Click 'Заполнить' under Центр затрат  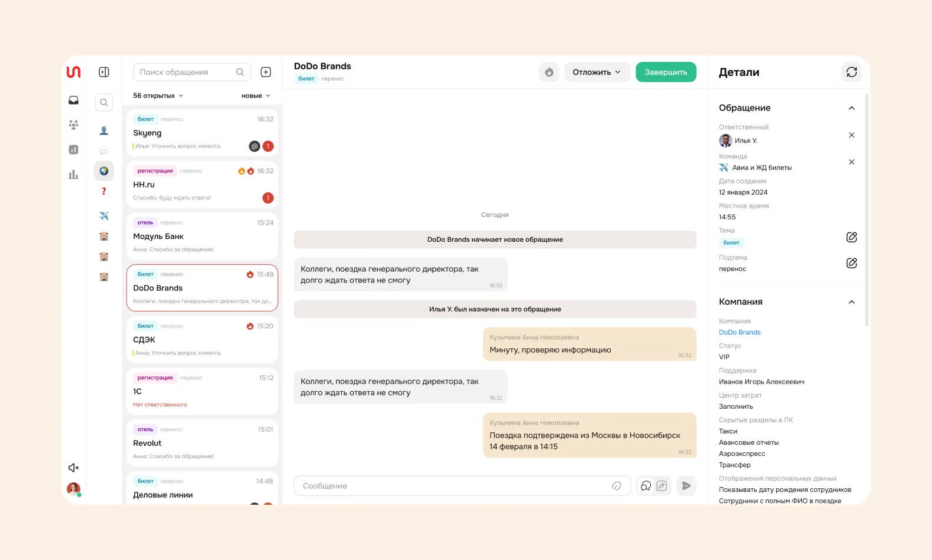point(735,406)
